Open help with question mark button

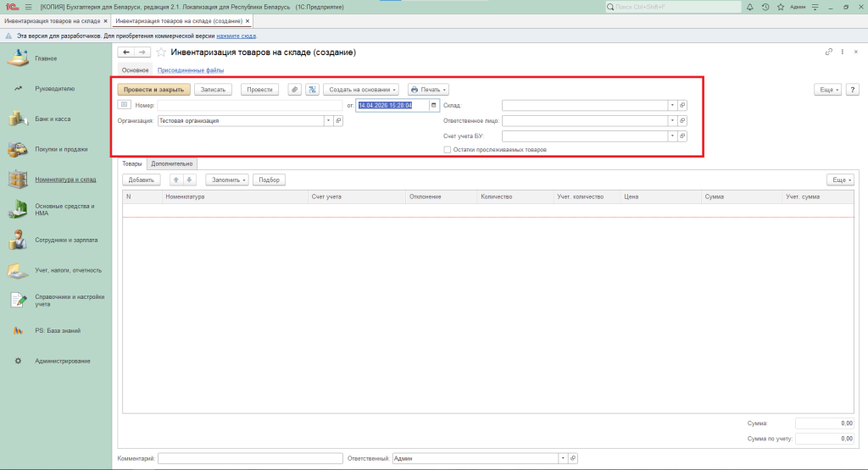(x=852, y=89)
